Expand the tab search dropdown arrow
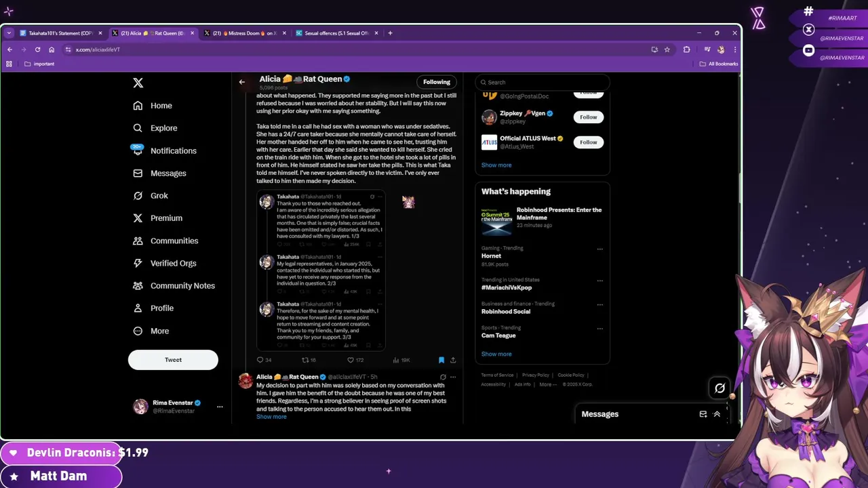Viewport: 868px width, 488px height. tap(9, 33)
